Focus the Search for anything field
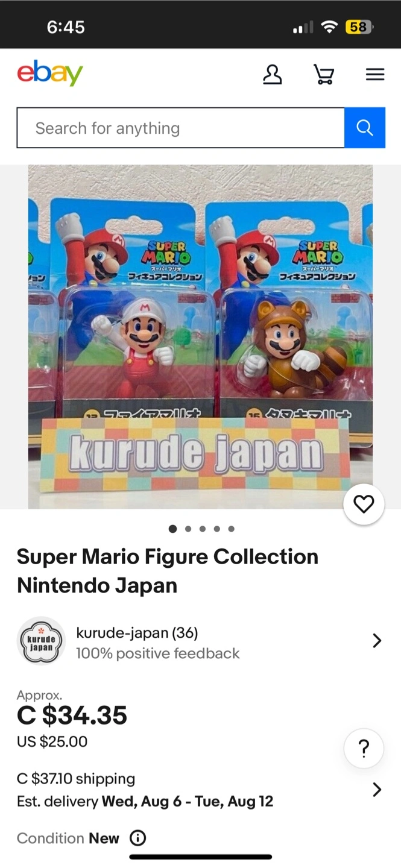 point(180,128)
